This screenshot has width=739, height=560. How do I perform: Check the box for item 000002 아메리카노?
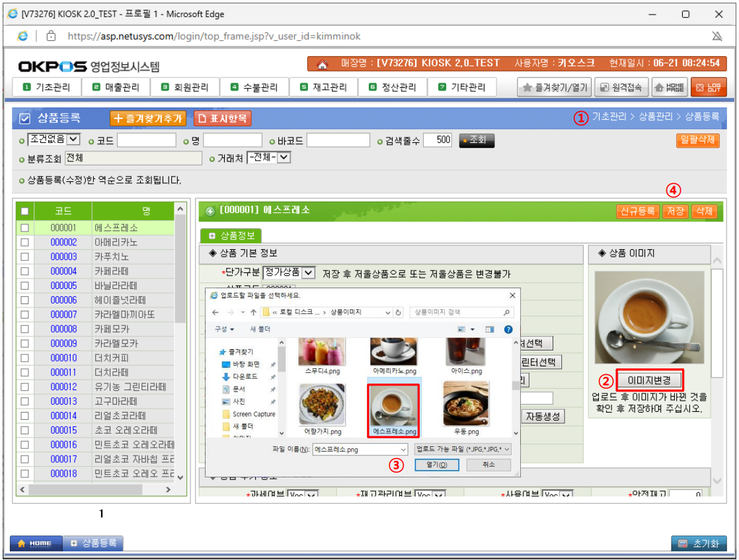pyautogui.click(x=25, y=242)
